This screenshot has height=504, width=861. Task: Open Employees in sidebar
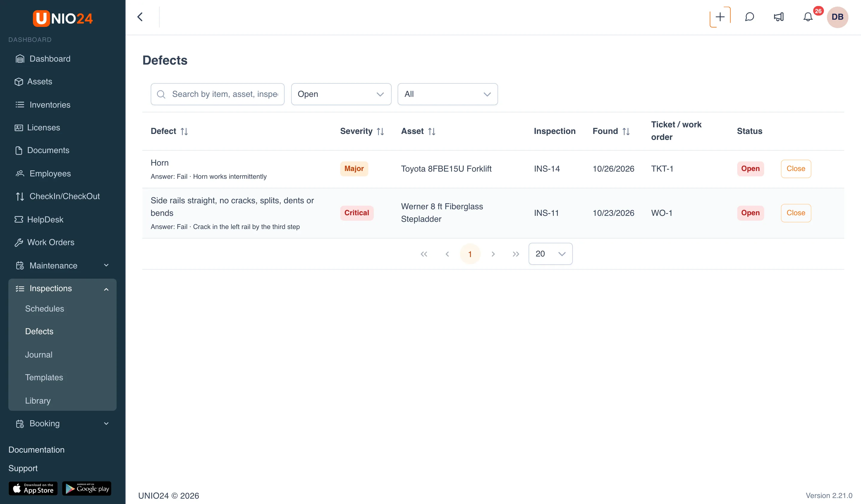tap(62, 174)
